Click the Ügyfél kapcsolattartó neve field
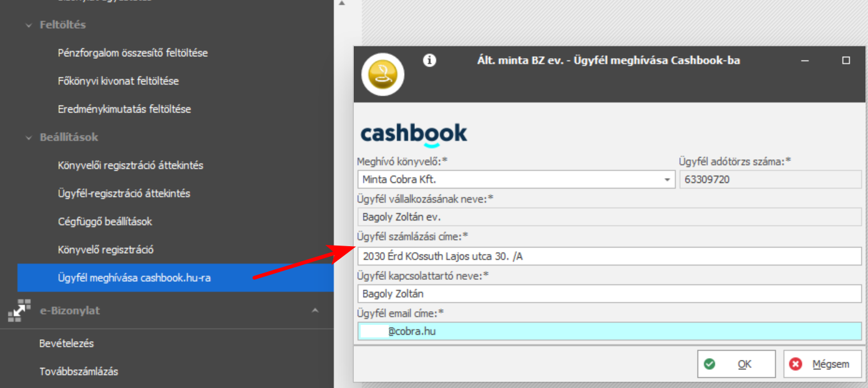Screen dimensions: 868x388 coord(609,294)
